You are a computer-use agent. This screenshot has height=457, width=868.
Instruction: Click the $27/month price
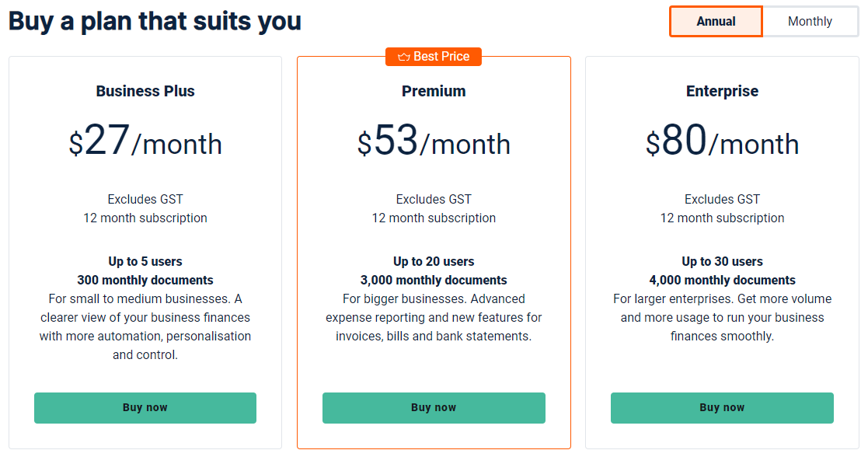[x=145, y=143]
